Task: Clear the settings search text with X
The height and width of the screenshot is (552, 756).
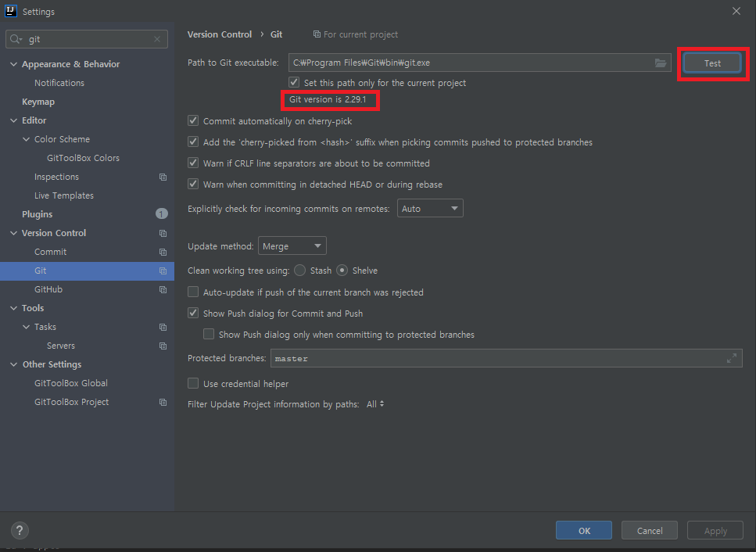Action: coord(157,39)
